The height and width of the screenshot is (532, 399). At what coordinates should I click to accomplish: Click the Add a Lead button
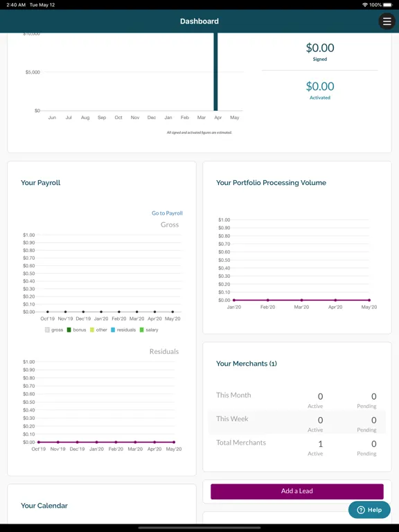click(297, 491)
